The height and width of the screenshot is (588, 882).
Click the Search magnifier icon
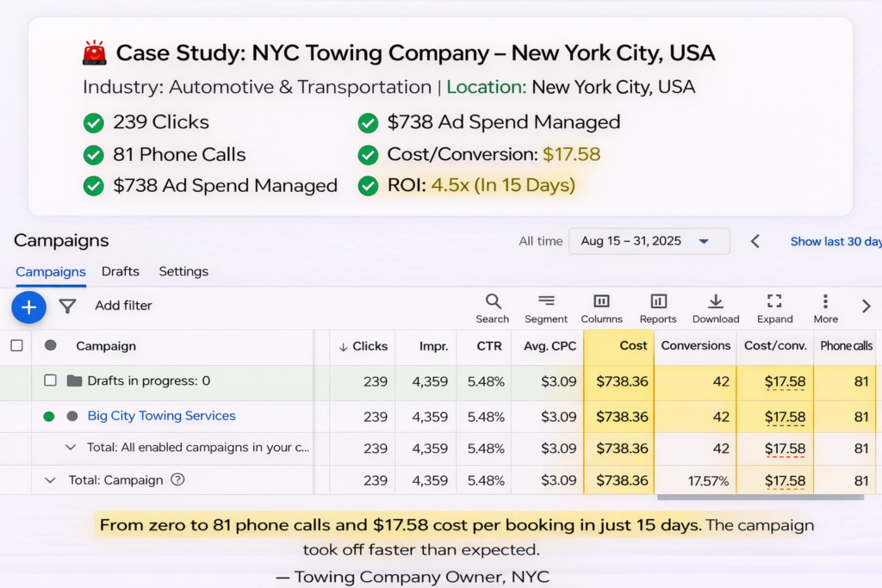pyautogui.click(x=493, y=301)
